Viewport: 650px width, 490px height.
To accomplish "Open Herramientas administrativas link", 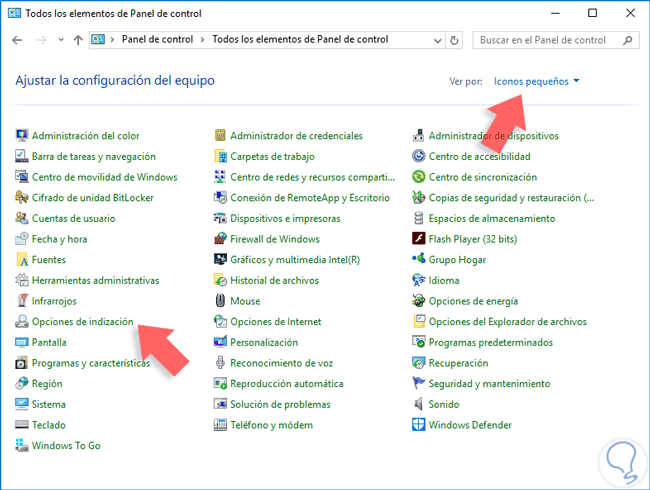I will click(95, 281).
